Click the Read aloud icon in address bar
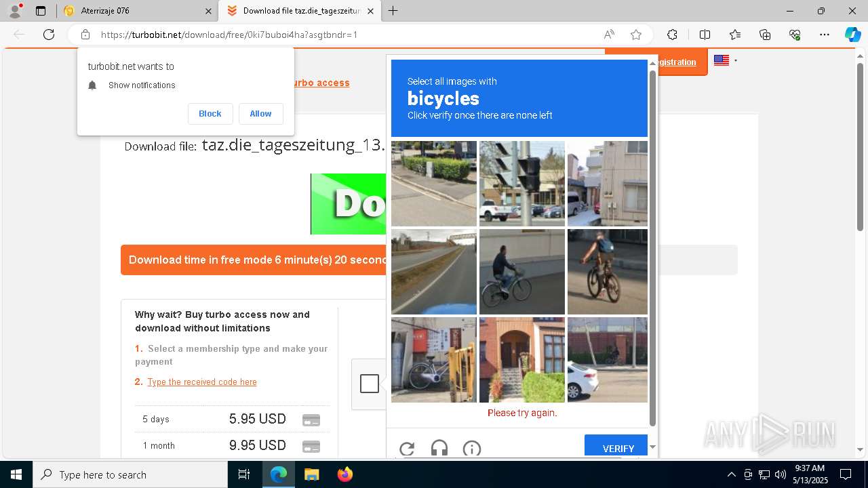 click(x=609, y=35)
